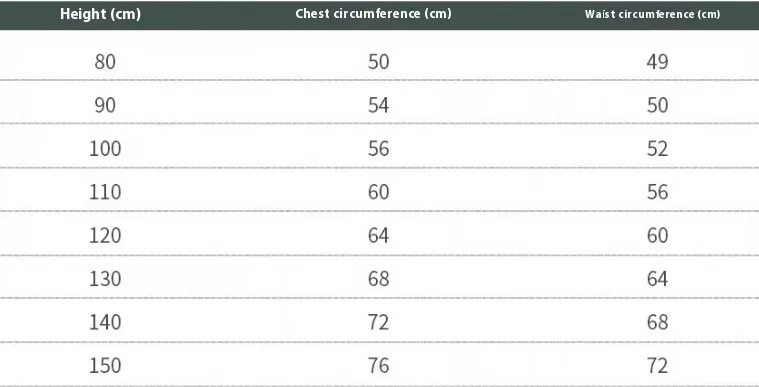Screen dimensions: 759x387
Task: Click the Chest circumference (cm) header
Action: [x=373, y=14]
